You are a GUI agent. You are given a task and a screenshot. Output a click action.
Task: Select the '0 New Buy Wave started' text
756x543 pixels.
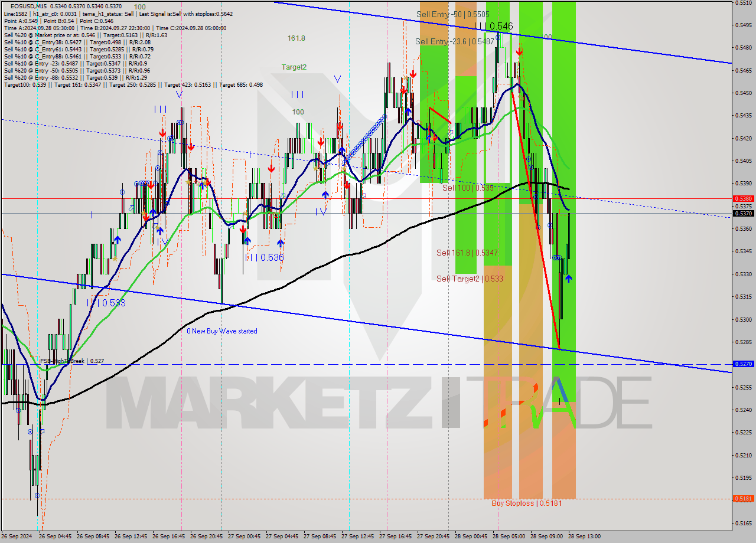pos(222,331)
